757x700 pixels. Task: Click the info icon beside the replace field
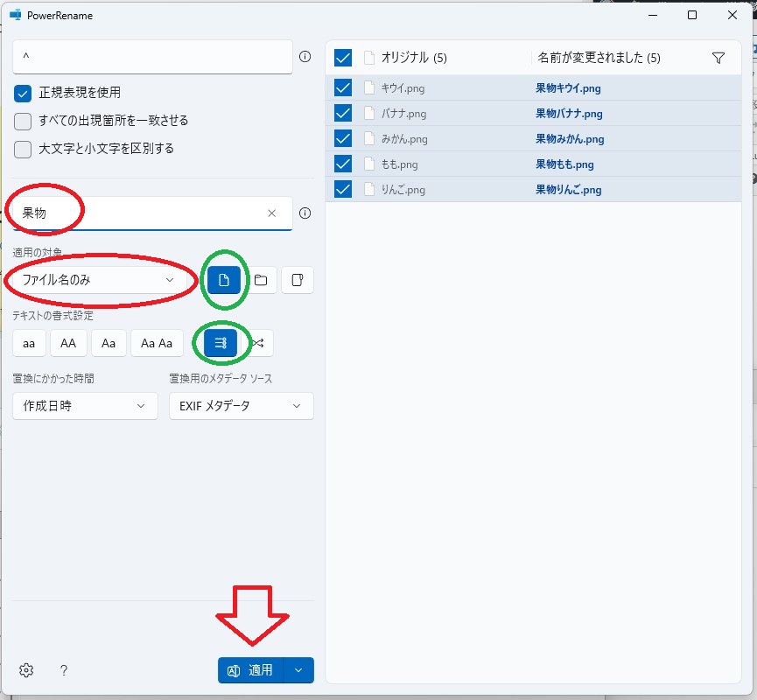(305, 213)
